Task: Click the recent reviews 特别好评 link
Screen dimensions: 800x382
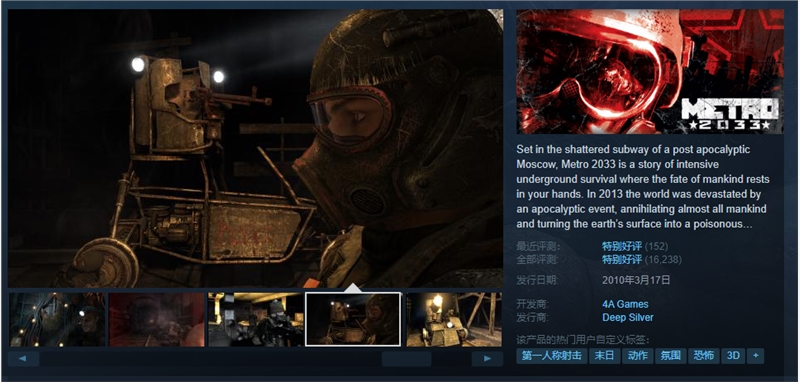Action: coord(622,247)
